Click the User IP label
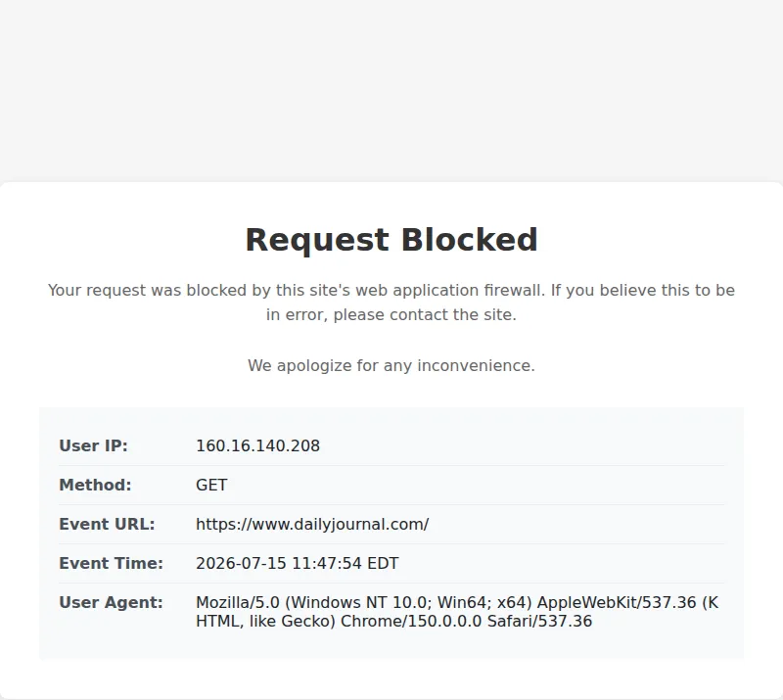This screenshot has width=783, height=700. 93,445
